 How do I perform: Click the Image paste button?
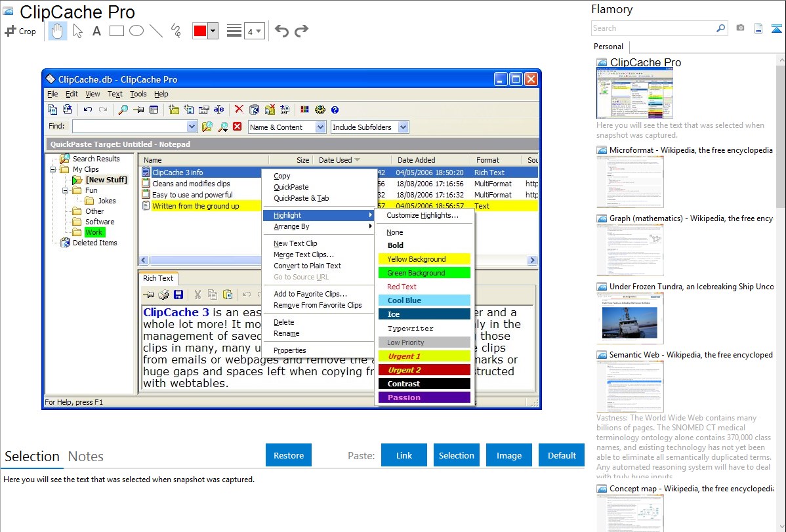pos(508,455)
